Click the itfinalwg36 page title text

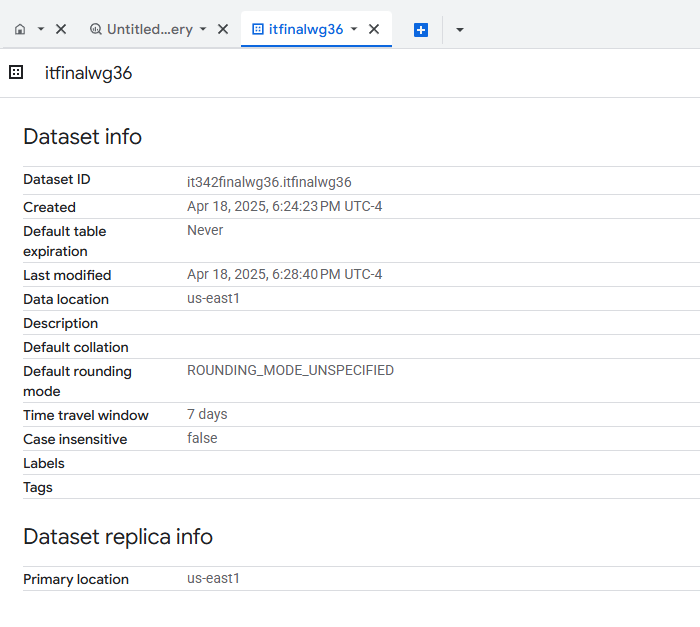click(x=88, y=73)
